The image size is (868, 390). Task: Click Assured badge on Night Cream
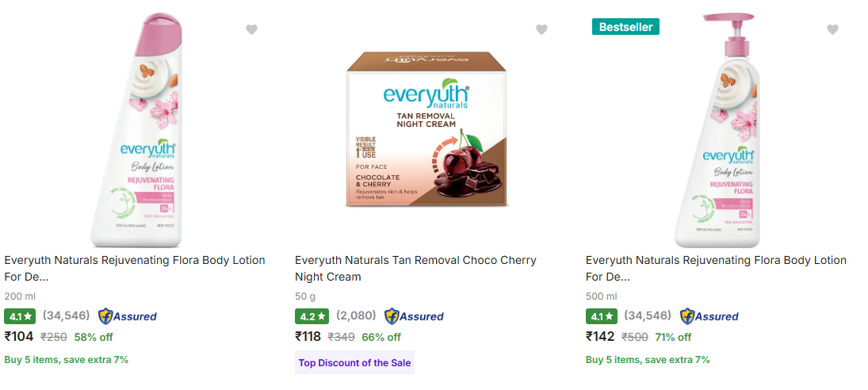click(414, 316)
